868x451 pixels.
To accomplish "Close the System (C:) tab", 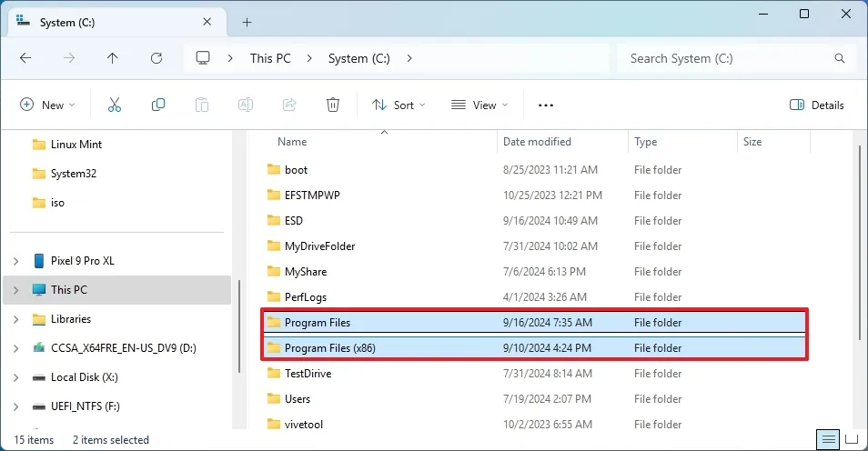I will (207, 22).
